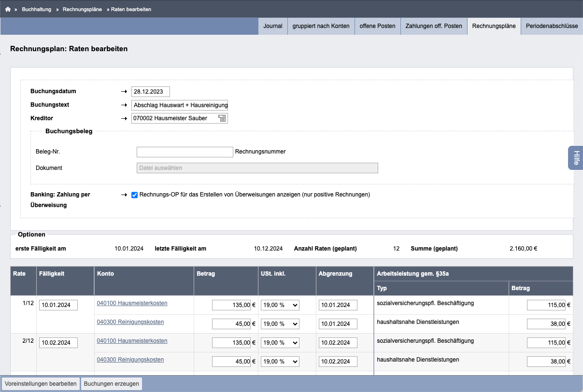Viewport: 583px width, 392px height.
Task: Click the Rechnungsnummer label
Action: coord(260,152)
